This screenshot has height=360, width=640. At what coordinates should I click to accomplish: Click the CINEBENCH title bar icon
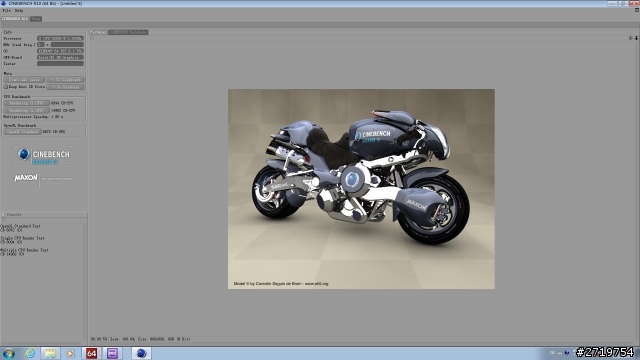[3, 3]
